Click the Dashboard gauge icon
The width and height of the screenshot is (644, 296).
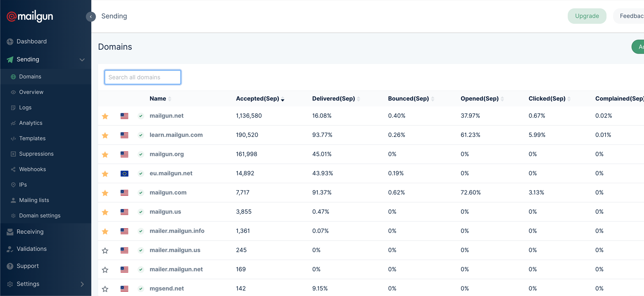click(x=10, y=42)
